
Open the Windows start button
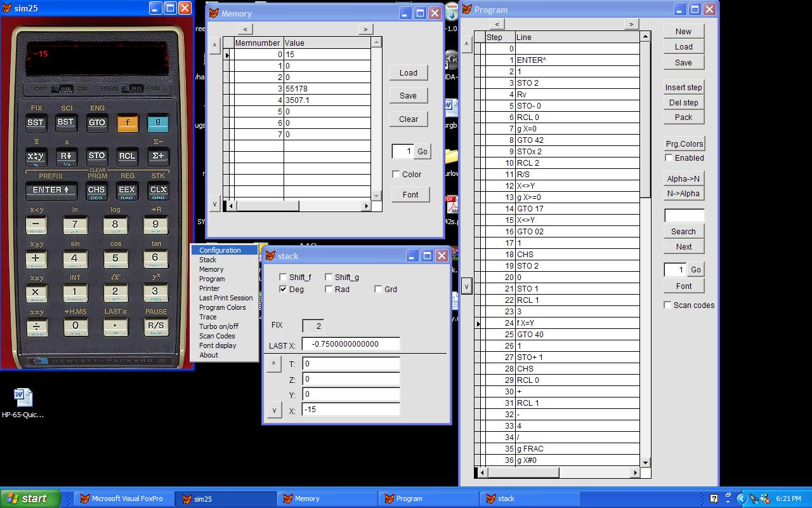coord(30,498)
